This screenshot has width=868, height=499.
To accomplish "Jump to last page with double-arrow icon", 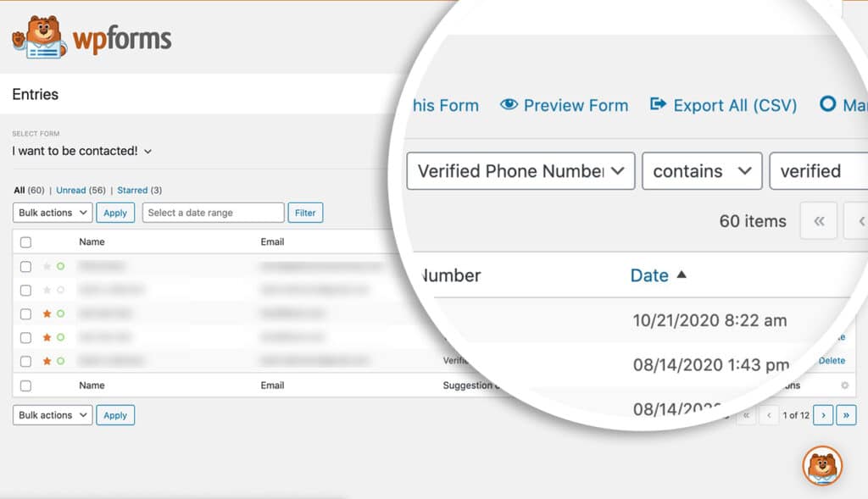I will point(846,415).
